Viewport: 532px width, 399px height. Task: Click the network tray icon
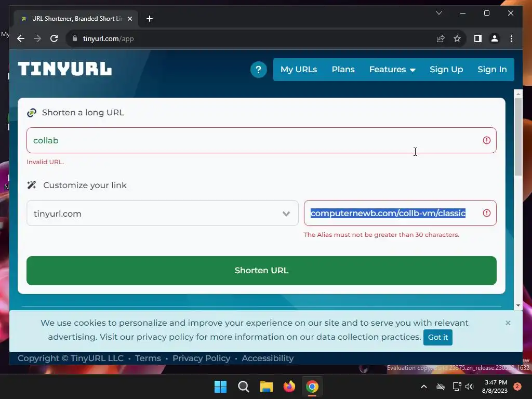(457, 387)
